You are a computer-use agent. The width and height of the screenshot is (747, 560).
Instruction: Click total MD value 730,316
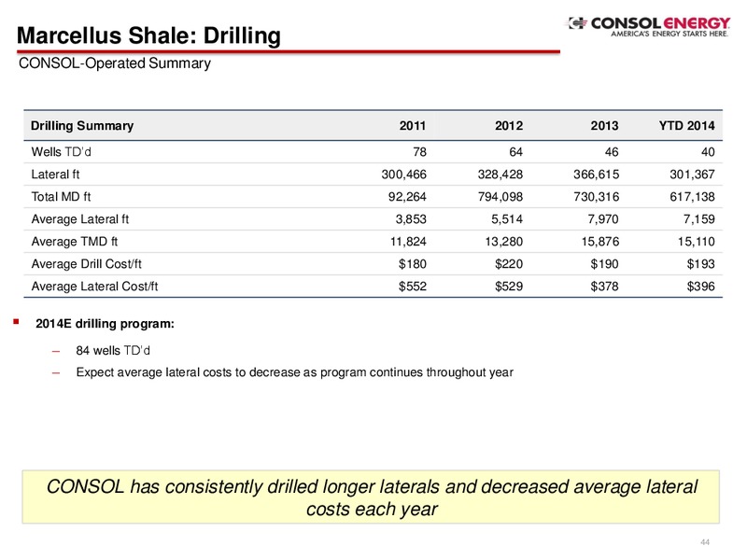coord(597,197)
